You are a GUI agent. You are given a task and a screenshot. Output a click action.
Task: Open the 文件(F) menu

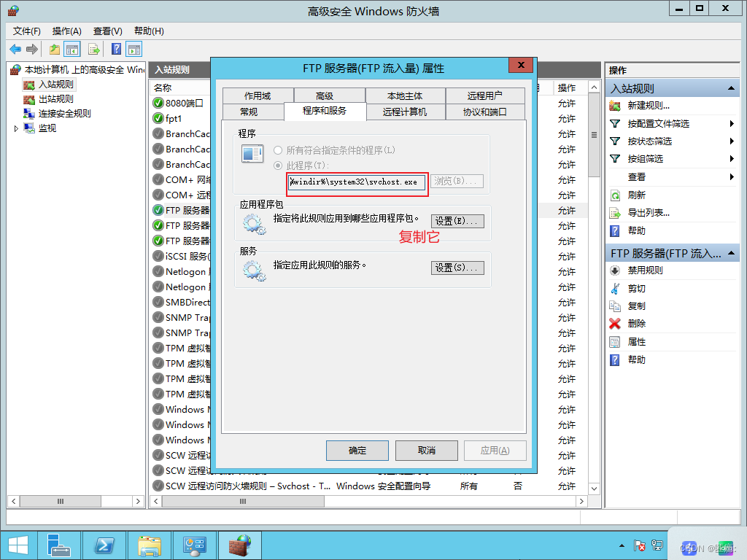(27, 31)
